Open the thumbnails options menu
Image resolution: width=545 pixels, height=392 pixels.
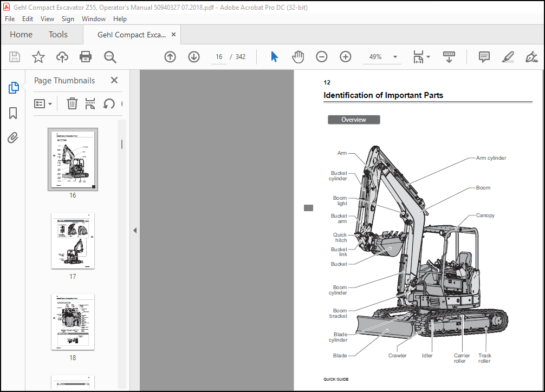43,103
